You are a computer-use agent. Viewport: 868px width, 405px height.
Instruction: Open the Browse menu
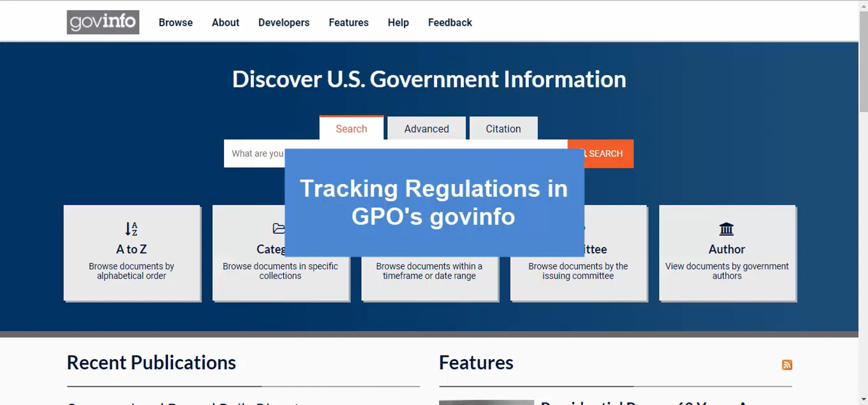176,22
